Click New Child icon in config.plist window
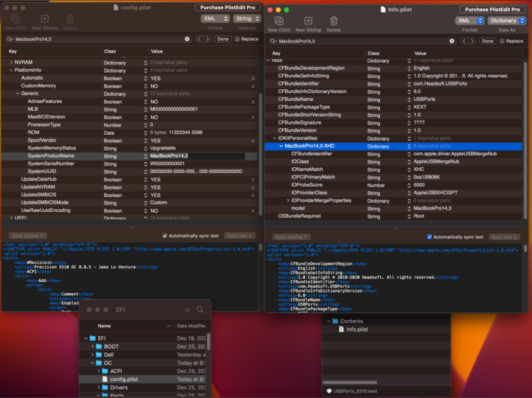 point(16,19)
